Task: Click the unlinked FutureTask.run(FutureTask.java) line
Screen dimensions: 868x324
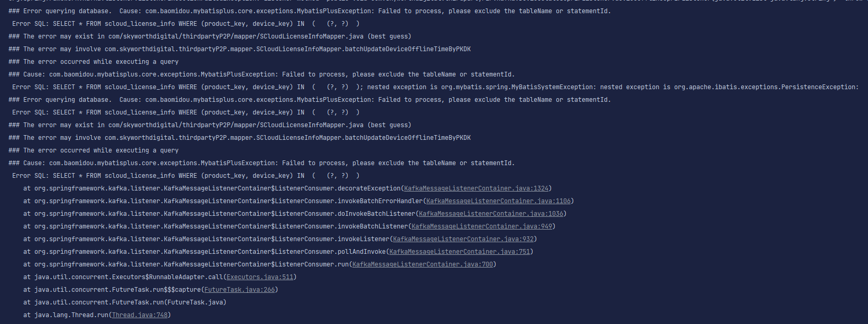Action: pos(125,302)
